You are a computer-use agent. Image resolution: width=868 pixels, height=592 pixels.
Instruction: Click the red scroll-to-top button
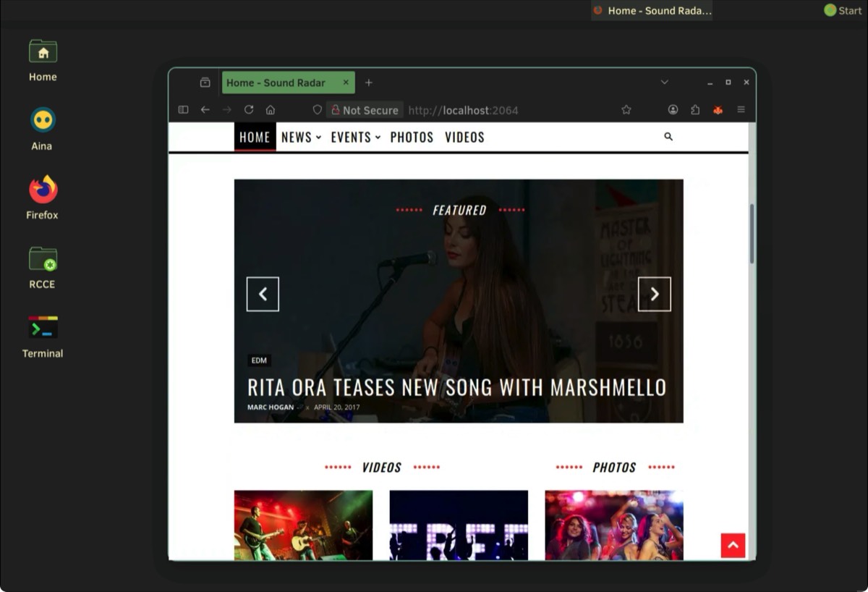coord(733,546)
